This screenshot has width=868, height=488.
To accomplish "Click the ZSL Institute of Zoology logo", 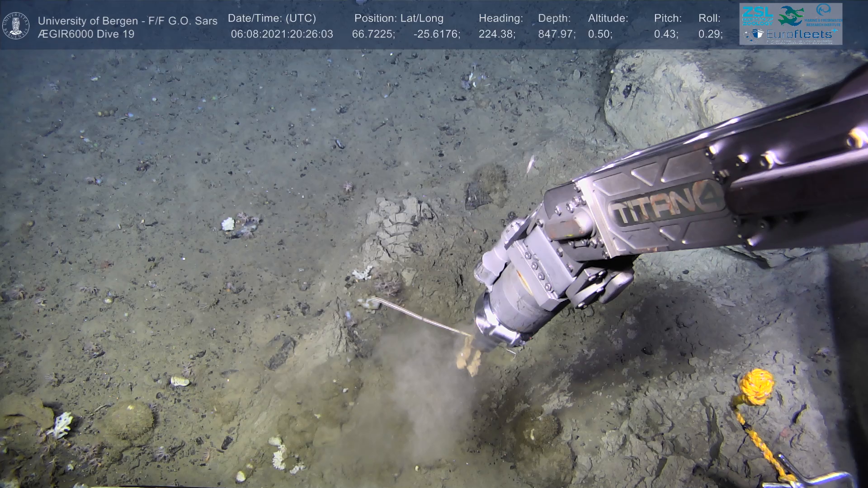I will [x=757, y=16].
